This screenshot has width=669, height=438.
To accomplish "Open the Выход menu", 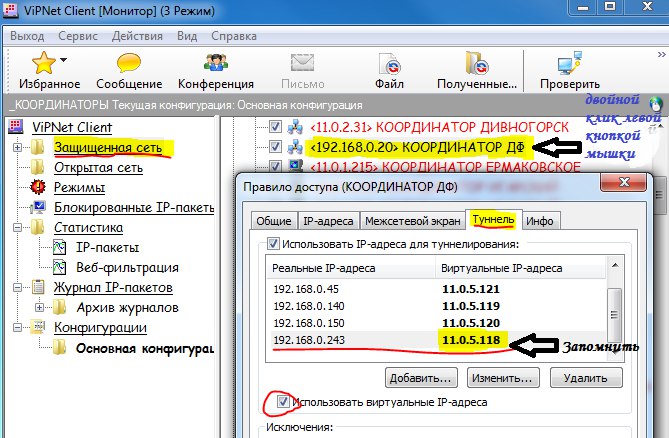I will point(27,36).
